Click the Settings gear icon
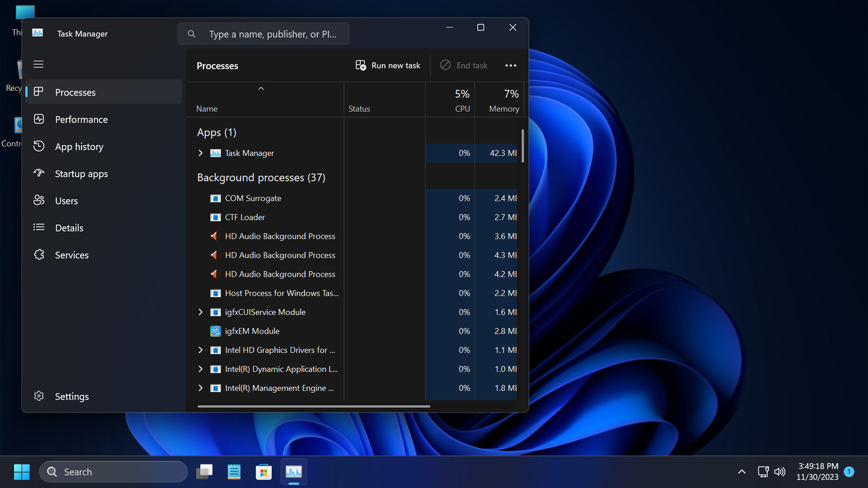The image size is (868, 488). point(39,396)
